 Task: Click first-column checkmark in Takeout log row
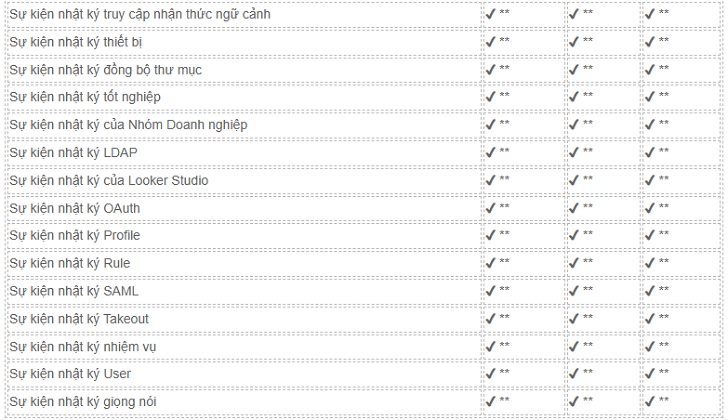pos(490,319)
